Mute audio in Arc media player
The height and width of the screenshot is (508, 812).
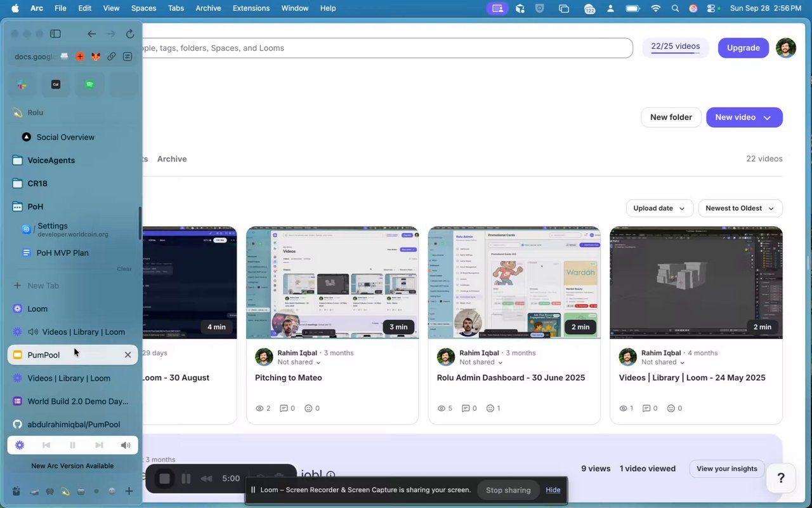click(126, 445)
